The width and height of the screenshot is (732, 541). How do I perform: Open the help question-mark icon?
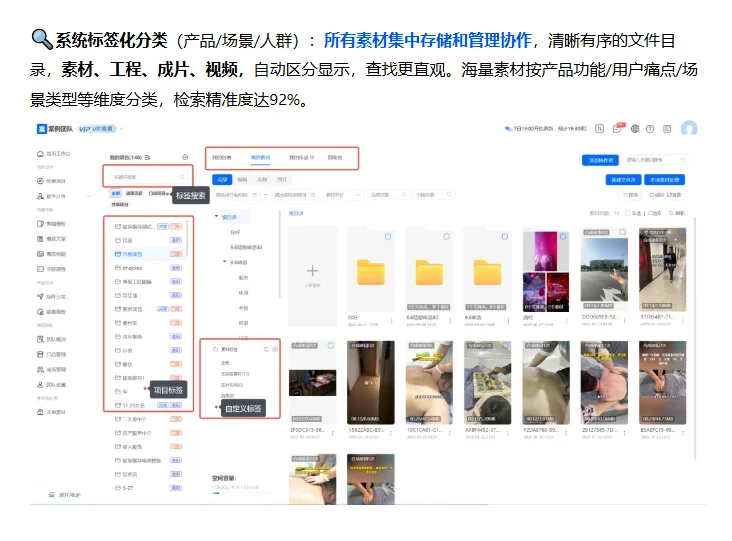tap(650, 129)
